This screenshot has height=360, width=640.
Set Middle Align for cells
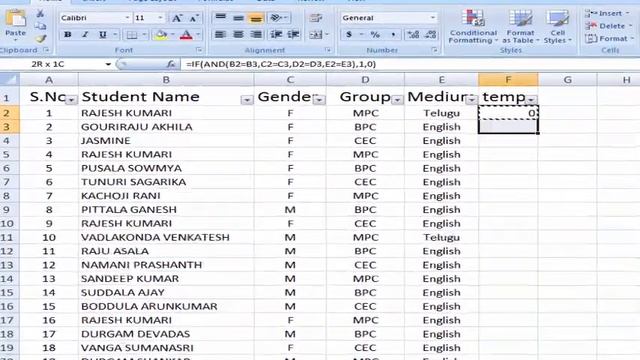(x=238, y=18)
